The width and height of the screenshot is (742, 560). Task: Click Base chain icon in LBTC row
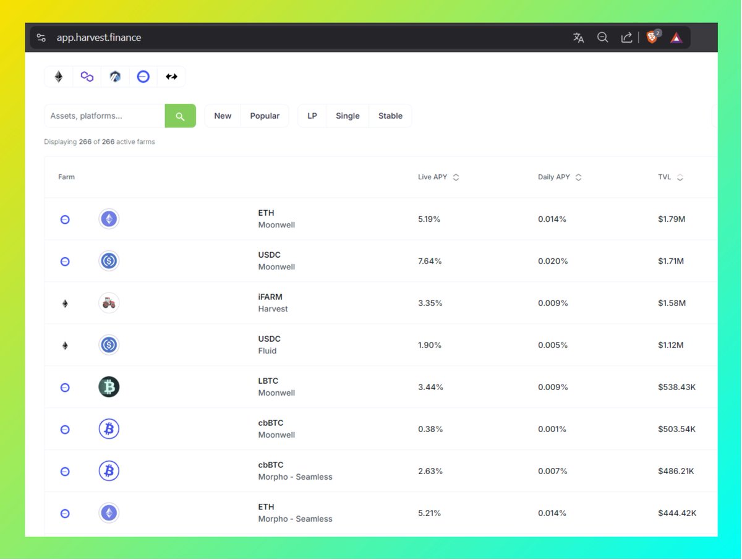[x=65, y=388]
